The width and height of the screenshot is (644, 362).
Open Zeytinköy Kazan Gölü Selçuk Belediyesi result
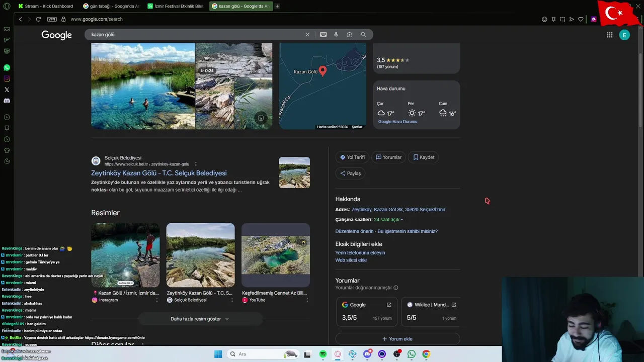[159, 173]
